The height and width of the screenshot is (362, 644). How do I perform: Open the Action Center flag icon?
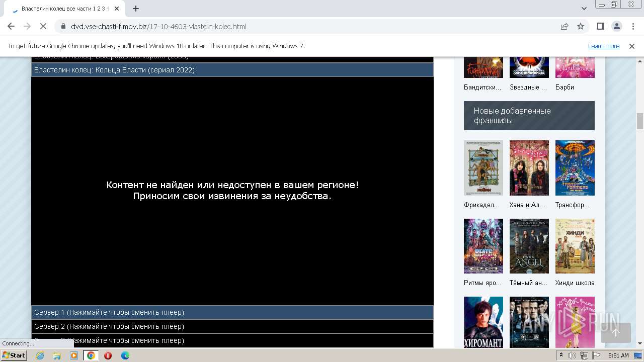pyautogui.click(x=596, y=355)
